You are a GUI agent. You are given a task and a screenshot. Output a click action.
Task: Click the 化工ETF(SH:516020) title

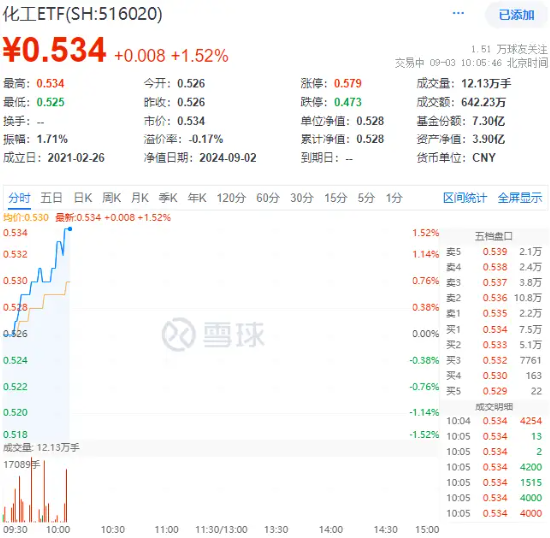82,14
